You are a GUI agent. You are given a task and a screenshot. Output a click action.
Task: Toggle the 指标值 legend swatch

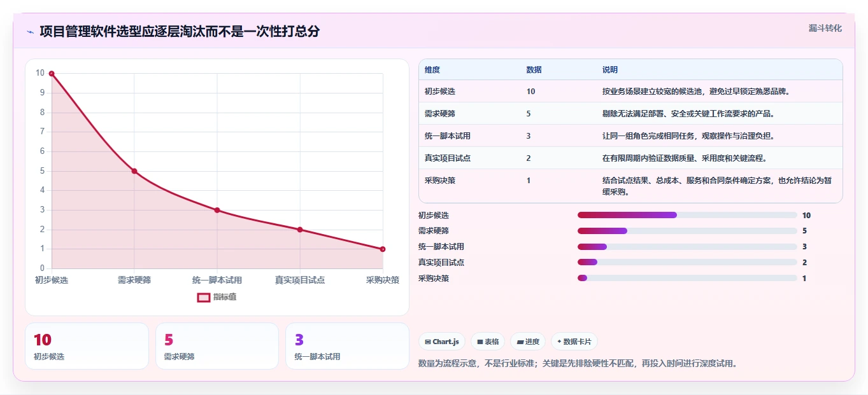click(x=203, y=297)
